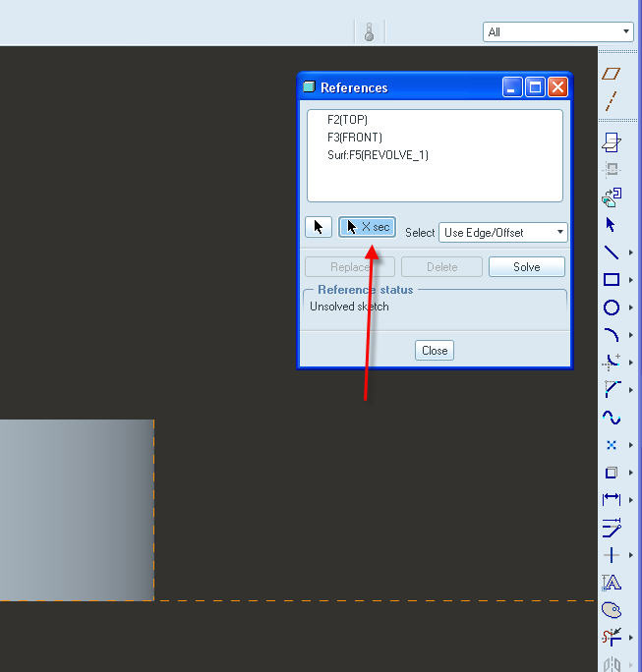Click the Solve button
The width and height of the screenshot is (642, 672).
527,266
